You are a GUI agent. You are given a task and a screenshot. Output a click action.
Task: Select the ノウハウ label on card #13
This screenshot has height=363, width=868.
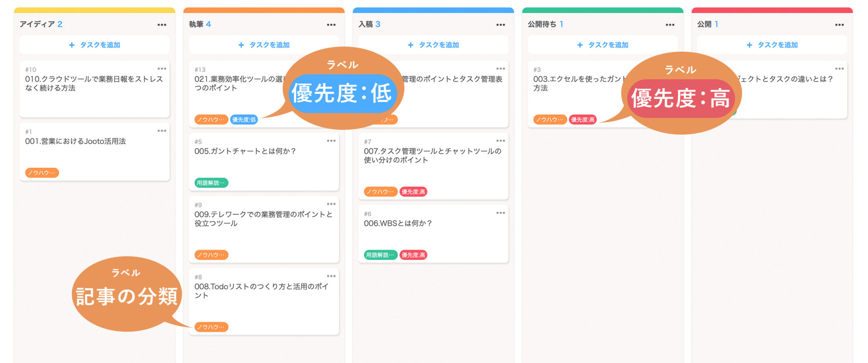(x=211, y=120)
